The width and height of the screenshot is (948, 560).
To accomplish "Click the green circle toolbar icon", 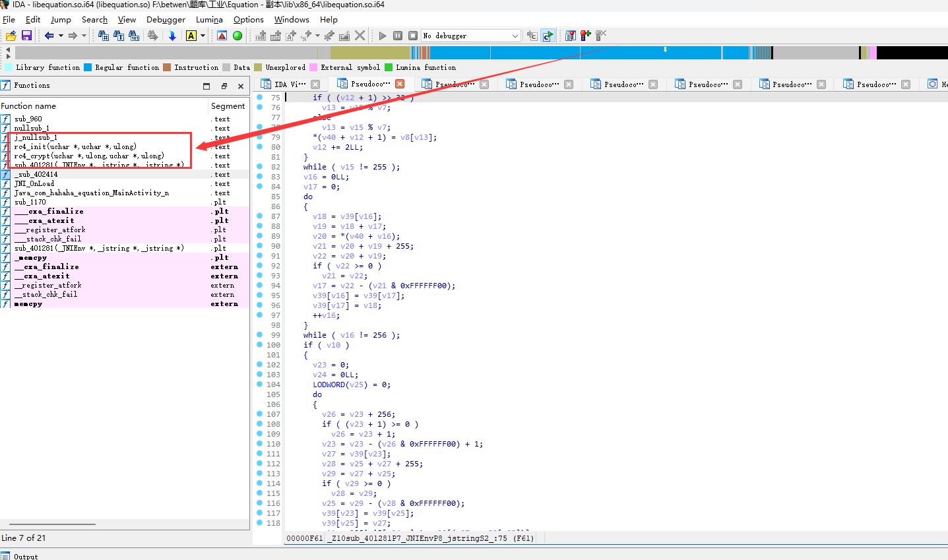I will tap(237, 36).
